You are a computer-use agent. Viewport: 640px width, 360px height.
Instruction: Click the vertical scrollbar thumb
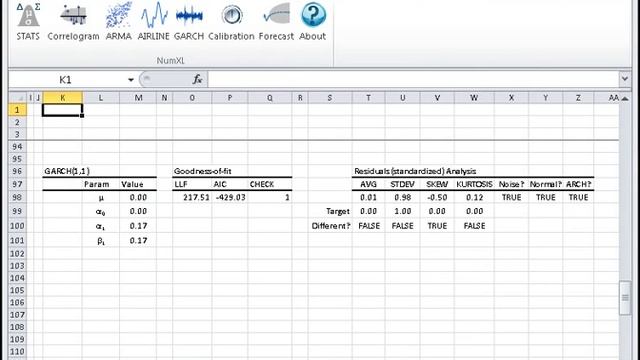coord(625,298)
